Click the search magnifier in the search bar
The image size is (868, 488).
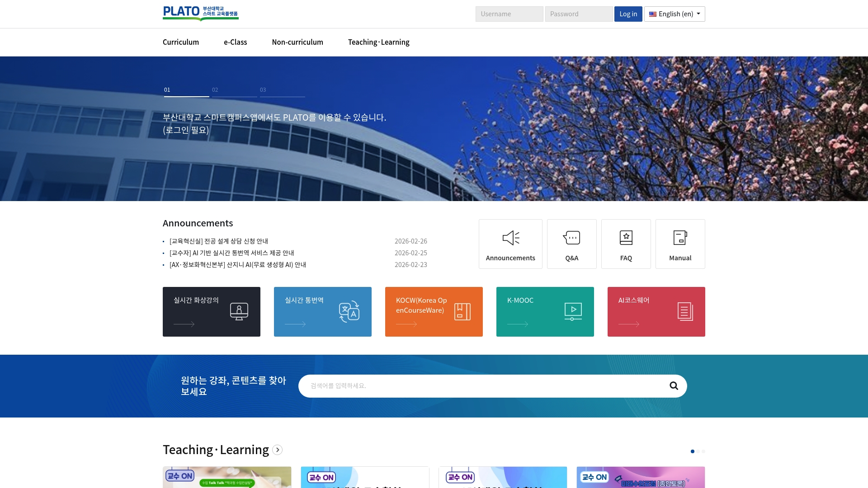coord(674,386)
